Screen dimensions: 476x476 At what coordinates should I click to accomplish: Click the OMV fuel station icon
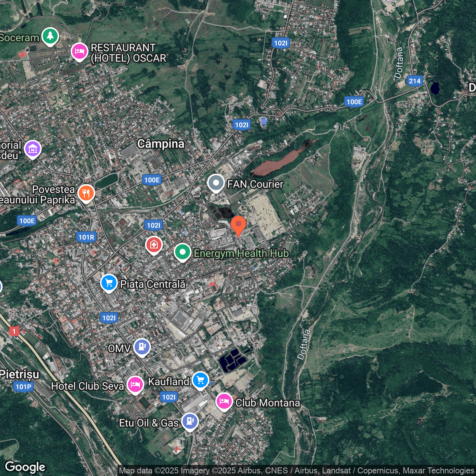point(142,347)
